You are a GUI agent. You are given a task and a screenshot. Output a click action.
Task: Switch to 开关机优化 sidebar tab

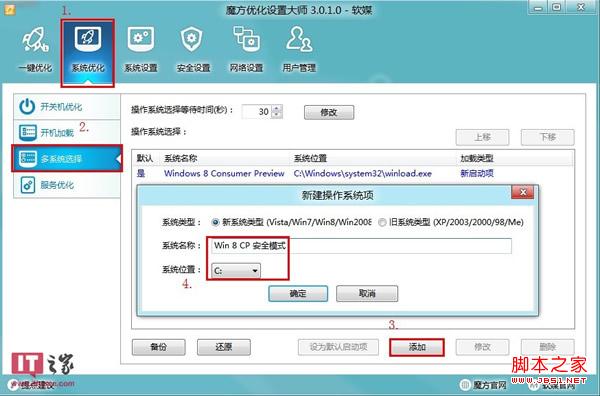[67, 107]
